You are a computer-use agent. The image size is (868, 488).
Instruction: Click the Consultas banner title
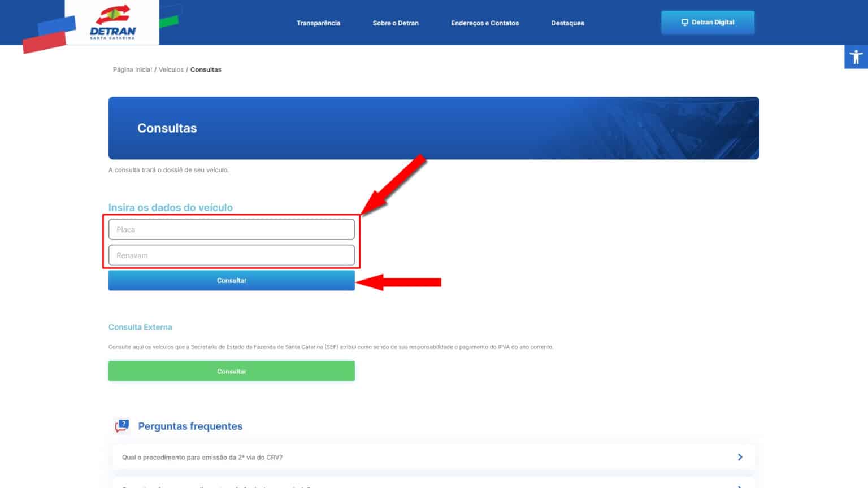point(167,128)
